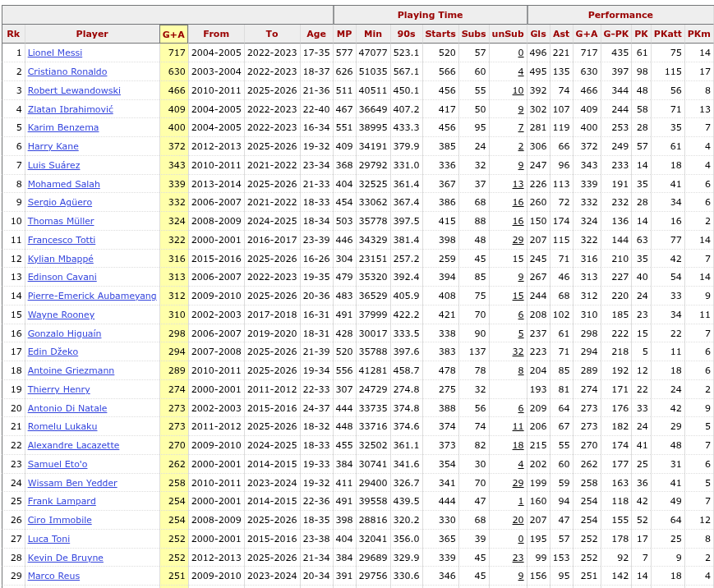Viewport: 714px width, 588px height.
Task: Open Francesco Totti's unSub value 29
Action: click(518, 240)
